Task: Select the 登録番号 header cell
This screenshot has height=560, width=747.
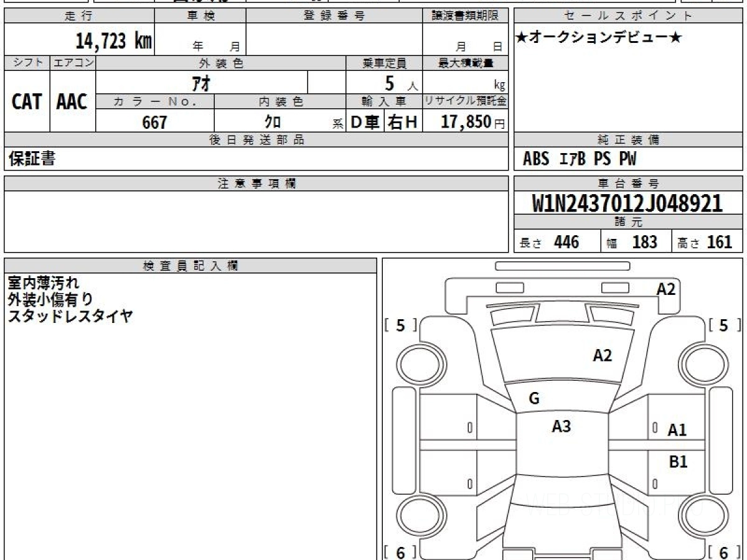Action: click(x=334, y=16)
